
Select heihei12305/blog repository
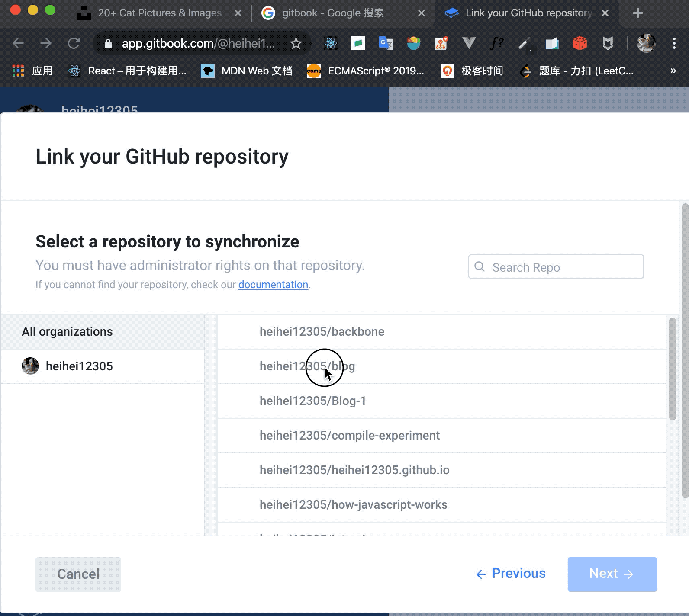[441, 366]
